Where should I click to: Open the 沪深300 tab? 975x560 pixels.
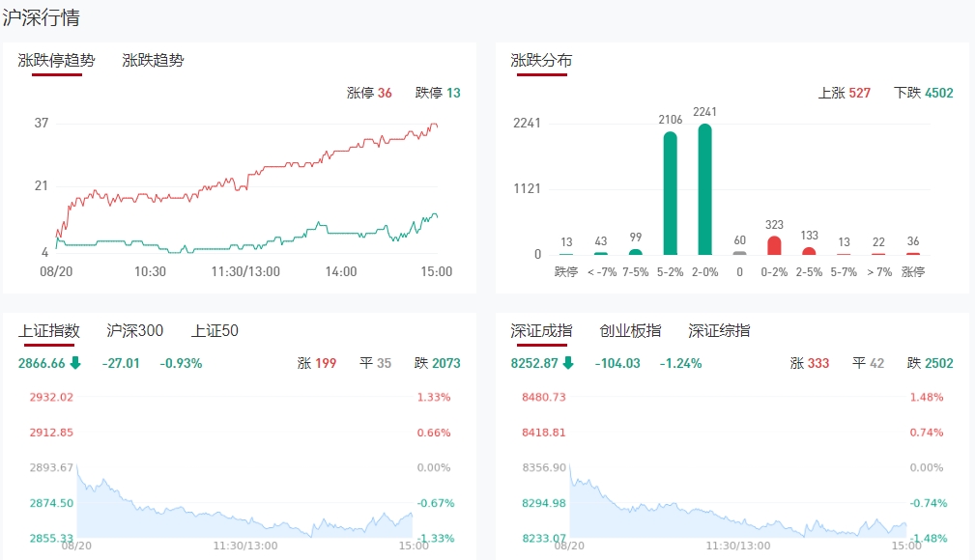point(135,330)
